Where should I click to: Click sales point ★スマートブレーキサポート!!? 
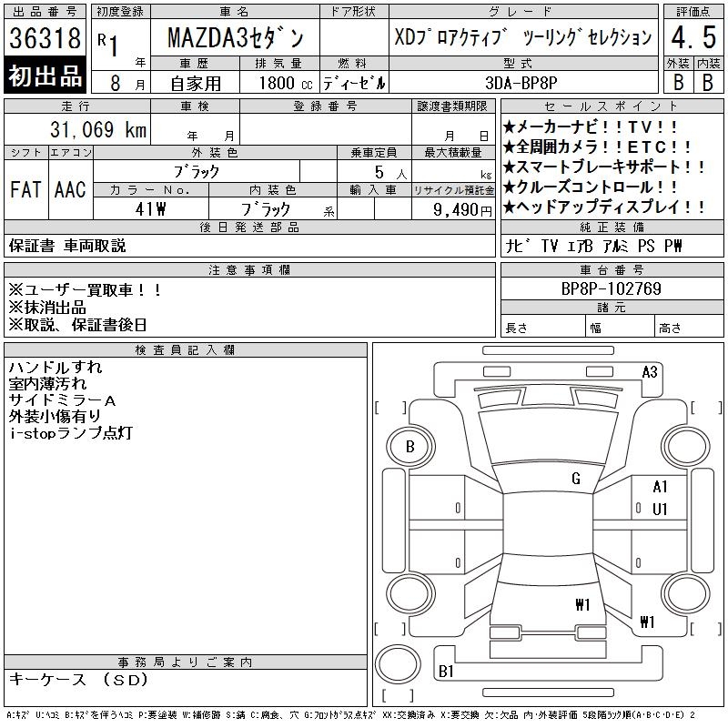tap(603, 167)
